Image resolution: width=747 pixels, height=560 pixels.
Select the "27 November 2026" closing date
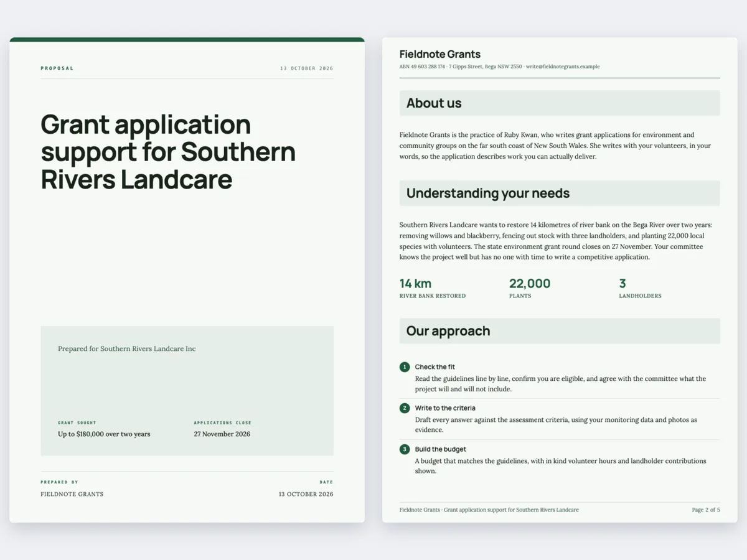click(222, 434)
